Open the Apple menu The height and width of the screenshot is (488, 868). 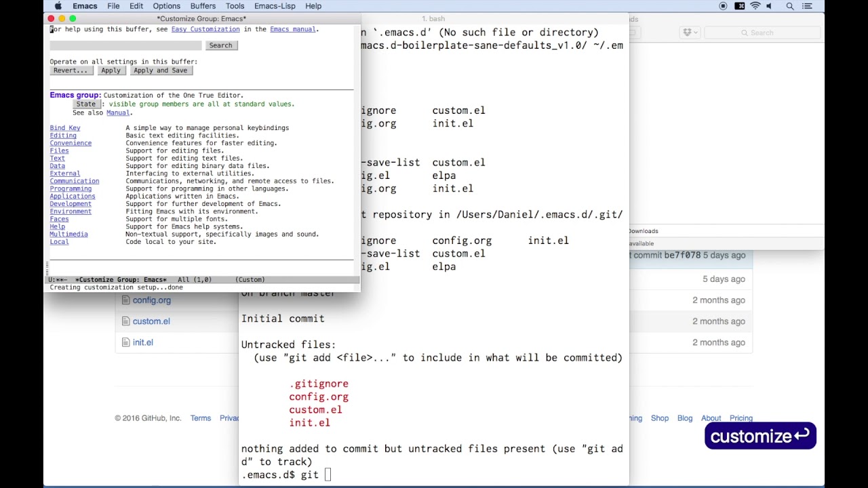(58, 6)
